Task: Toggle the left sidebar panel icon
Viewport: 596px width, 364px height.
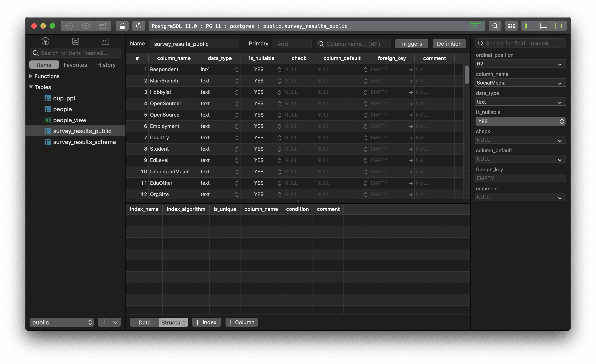Action: click(529, 26)
